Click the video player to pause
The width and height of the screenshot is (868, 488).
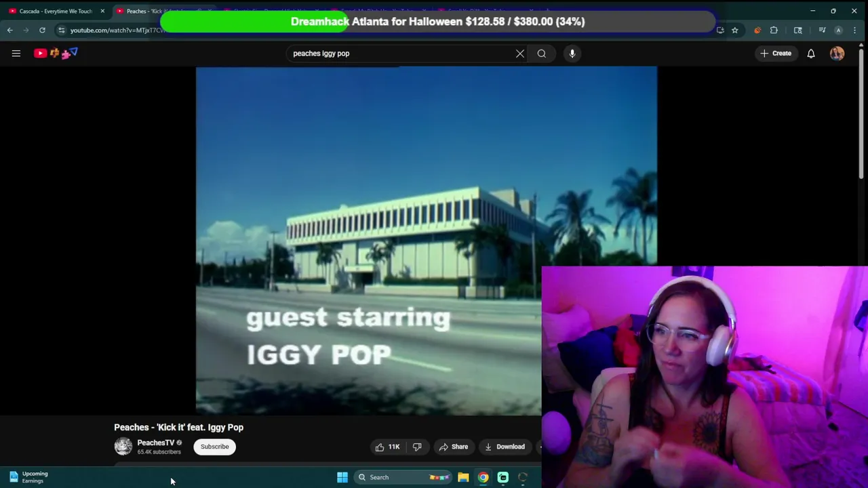(426, 241)
